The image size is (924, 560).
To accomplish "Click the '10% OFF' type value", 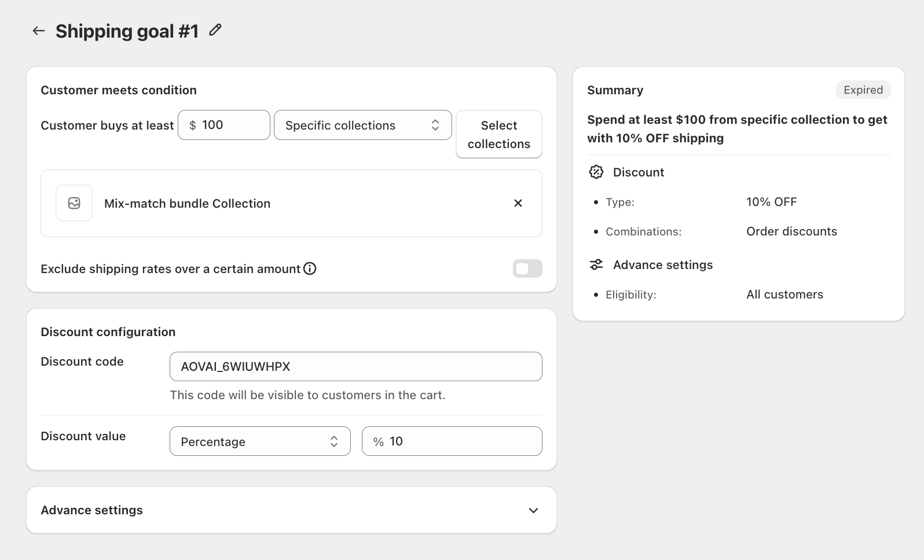I will click(772, 202).
